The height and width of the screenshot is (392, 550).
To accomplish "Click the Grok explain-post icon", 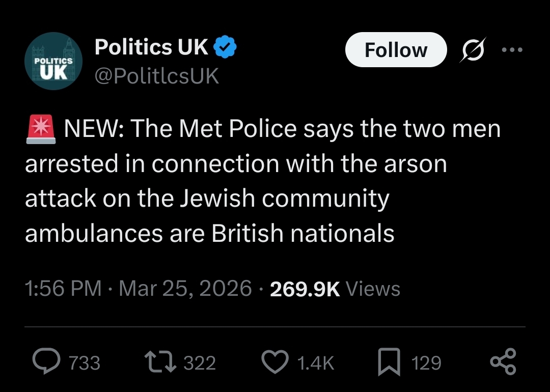I will [x=473, y=50].
